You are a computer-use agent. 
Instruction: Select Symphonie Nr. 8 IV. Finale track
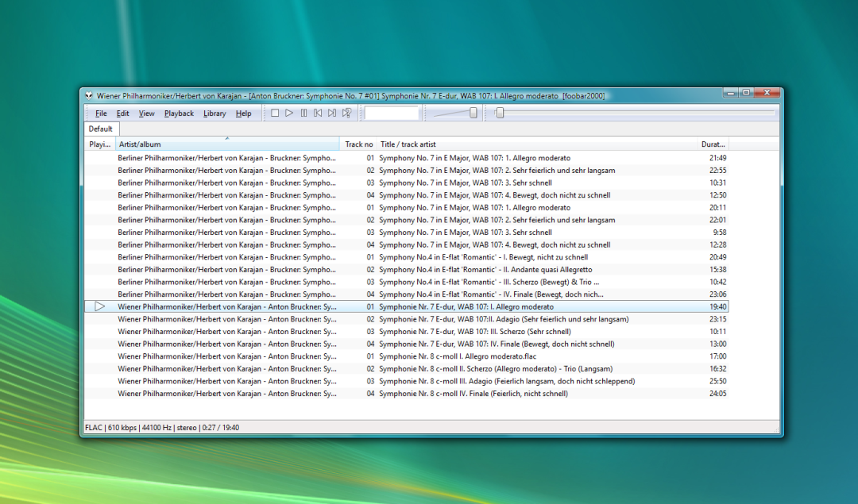point(407,394)
